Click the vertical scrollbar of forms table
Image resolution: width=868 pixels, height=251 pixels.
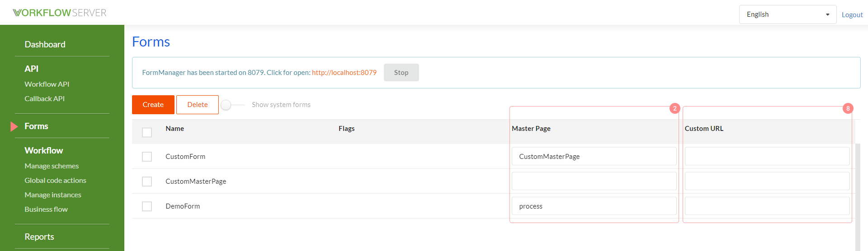(x=858, y=197)
